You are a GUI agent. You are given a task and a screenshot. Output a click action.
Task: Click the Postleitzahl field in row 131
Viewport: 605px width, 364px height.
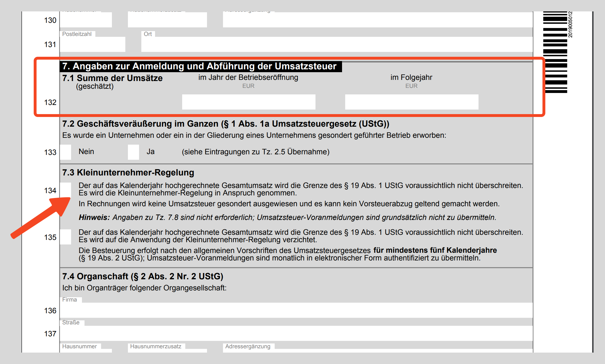point(92,44)
